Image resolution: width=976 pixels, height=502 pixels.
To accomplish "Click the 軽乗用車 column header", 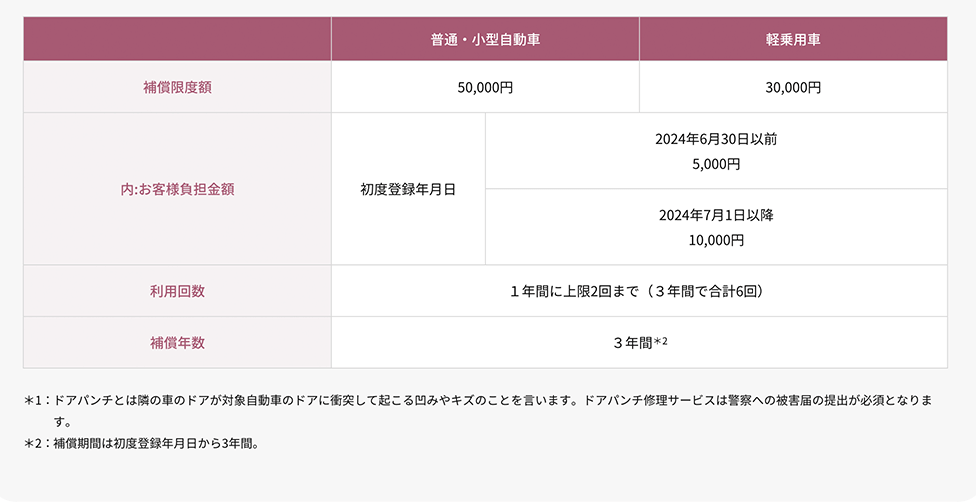I will click(793, 39).
